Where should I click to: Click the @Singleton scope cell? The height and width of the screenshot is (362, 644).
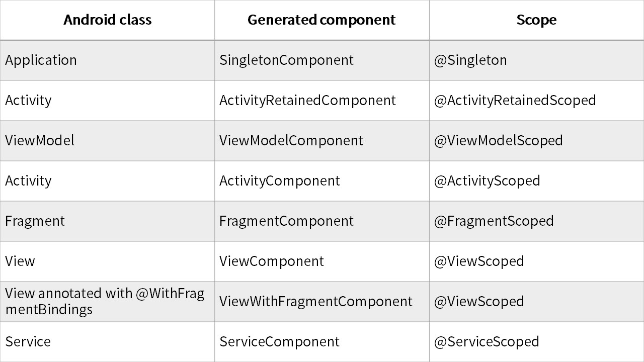470,60
